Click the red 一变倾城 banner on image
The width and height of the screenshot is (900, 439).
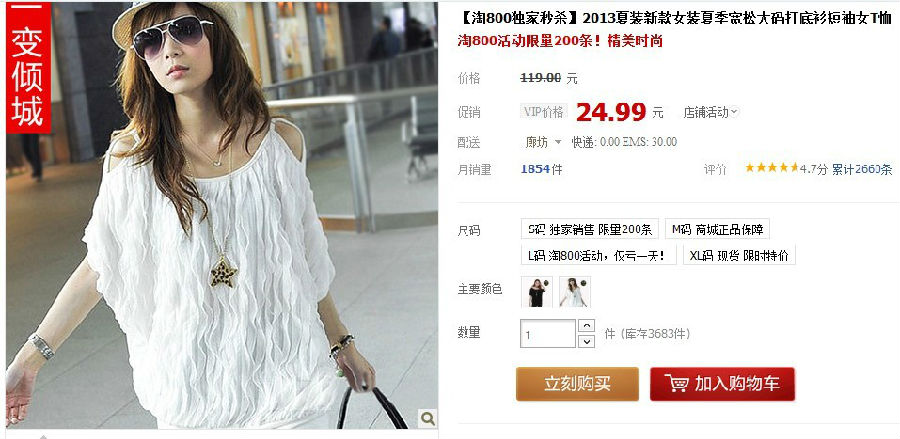point(29,67)
